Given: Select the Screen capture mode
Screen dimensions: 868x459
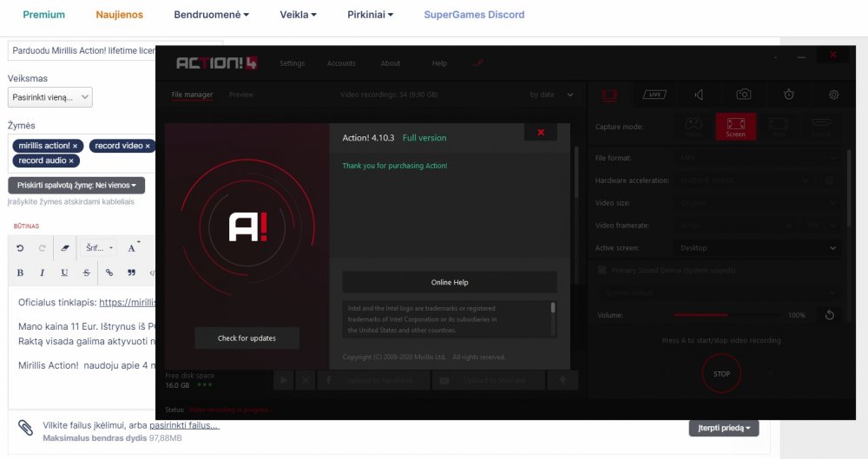Looking at the screenshot, I should 736,127.
